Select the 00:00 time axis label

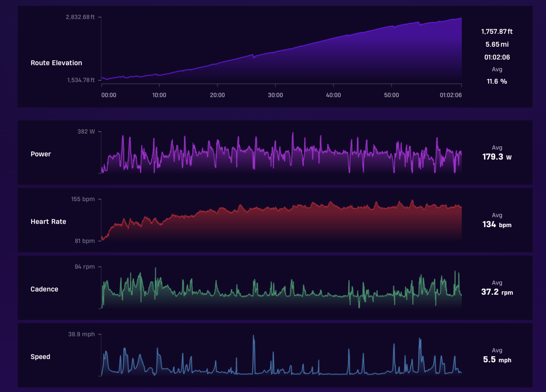coord(109,95)
